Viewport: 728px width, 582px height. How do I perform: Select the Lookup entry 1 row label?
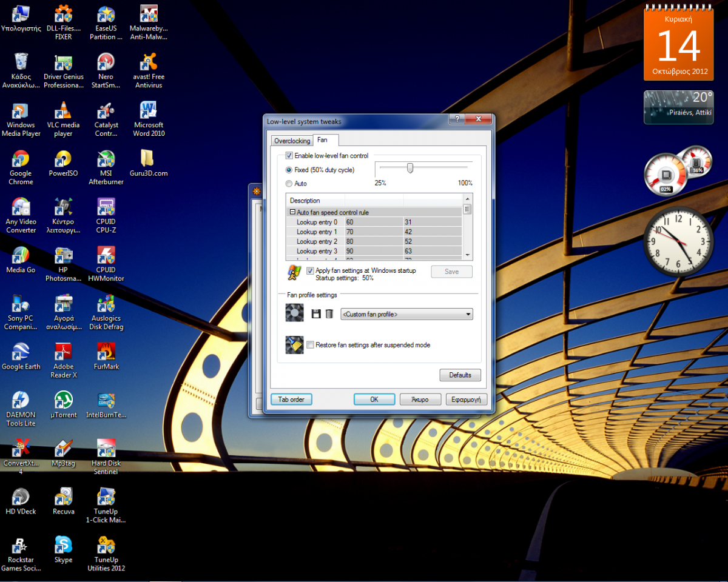[317, 232]
